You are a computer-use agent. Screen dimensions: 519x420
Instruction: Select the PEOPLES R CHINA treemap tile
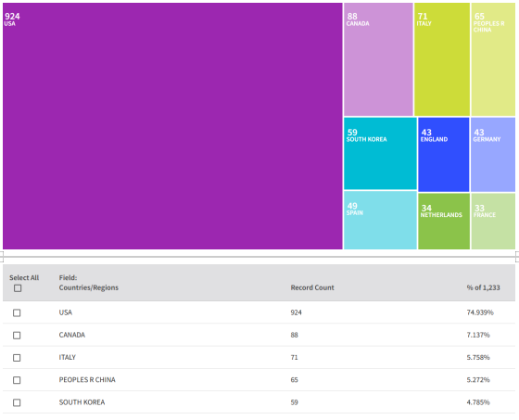point(493,59)
